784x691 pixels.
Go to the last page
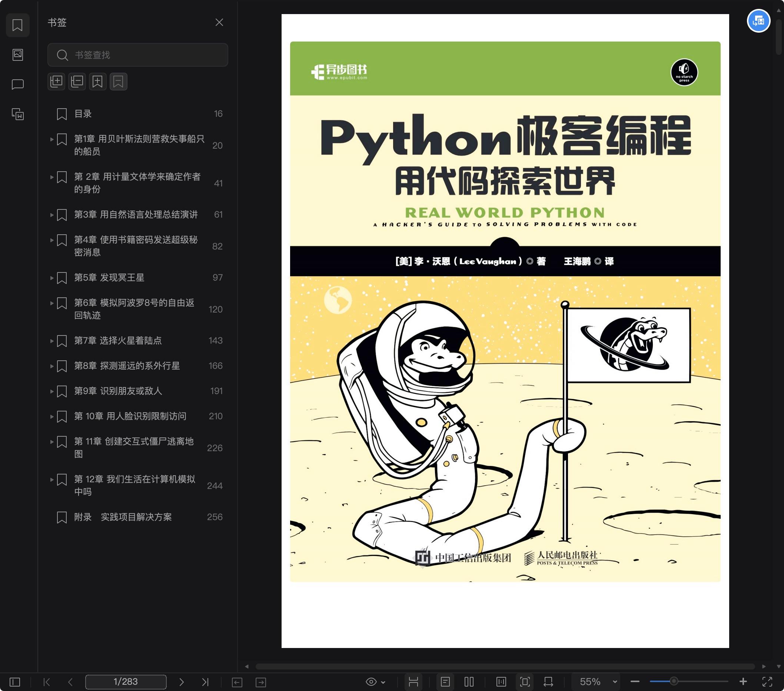coord(205,682)
